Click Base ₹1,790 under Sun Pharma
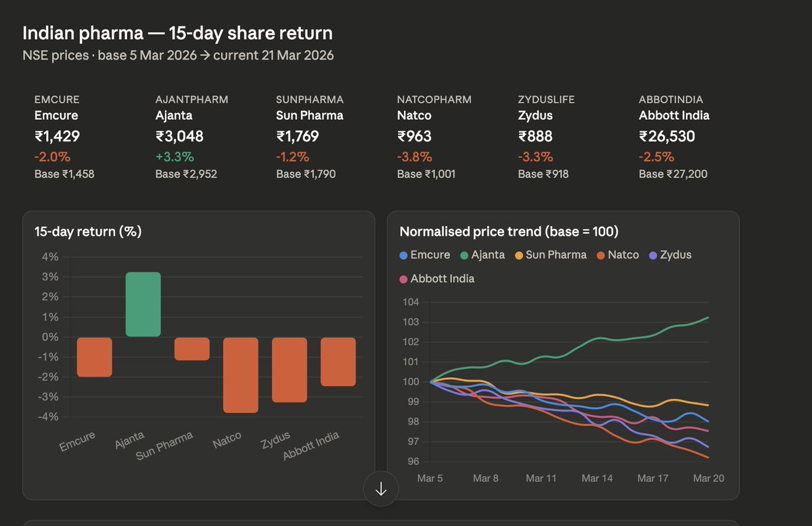 (306, 174)
